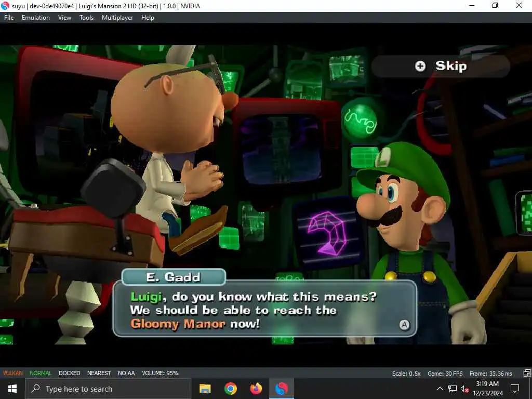Open the Multiplayer menu
This screenshot has height=399, width=532.
(x=117, y=18)
